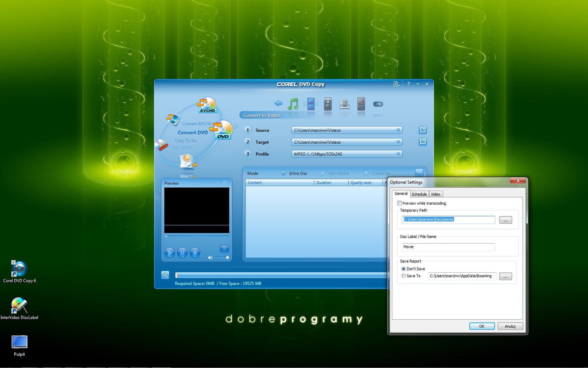Click the preview seek bar
588x368 pixels.
point(196,236)
